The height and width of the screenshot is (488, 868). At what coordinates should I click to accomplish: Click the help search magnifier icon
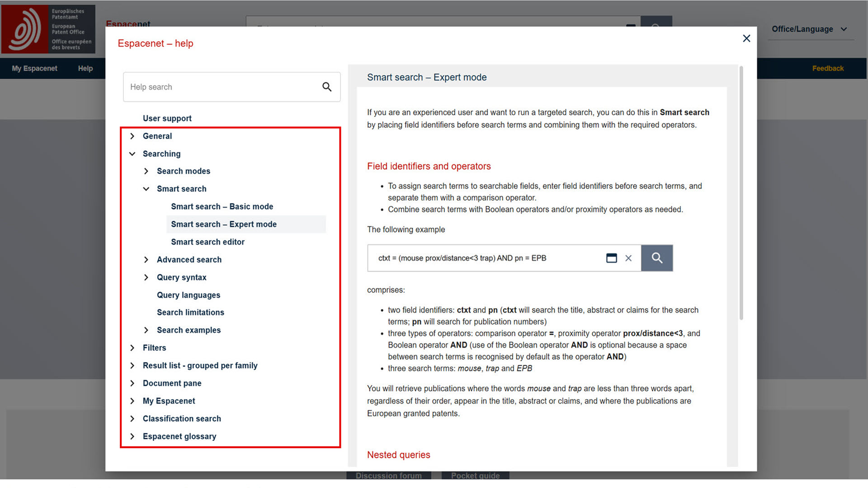327,87
